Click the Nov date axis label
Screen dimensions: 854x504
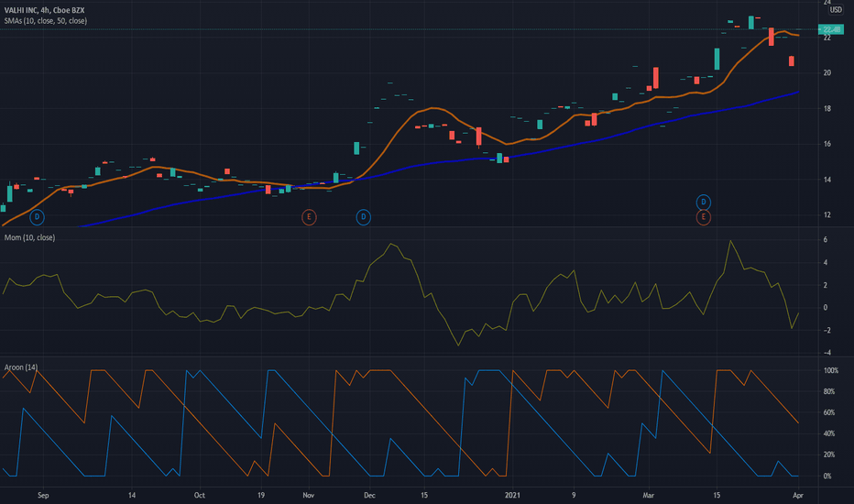tap(309, 495)
